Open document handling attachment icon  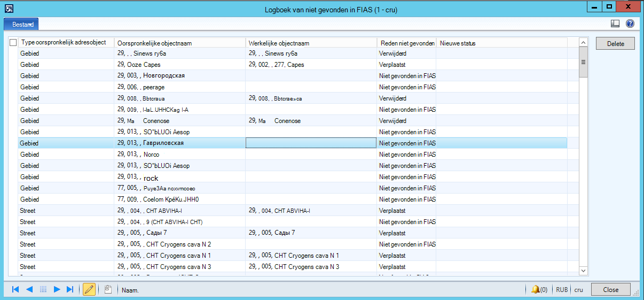108,289
